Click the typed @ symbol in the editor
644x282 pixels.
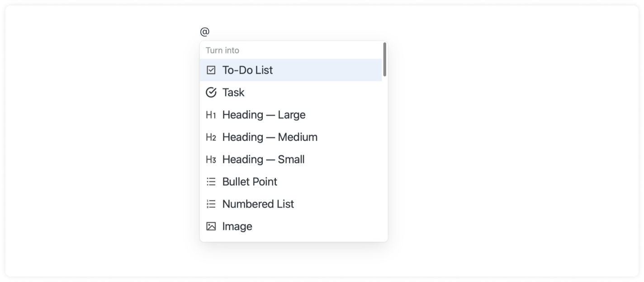205,32
